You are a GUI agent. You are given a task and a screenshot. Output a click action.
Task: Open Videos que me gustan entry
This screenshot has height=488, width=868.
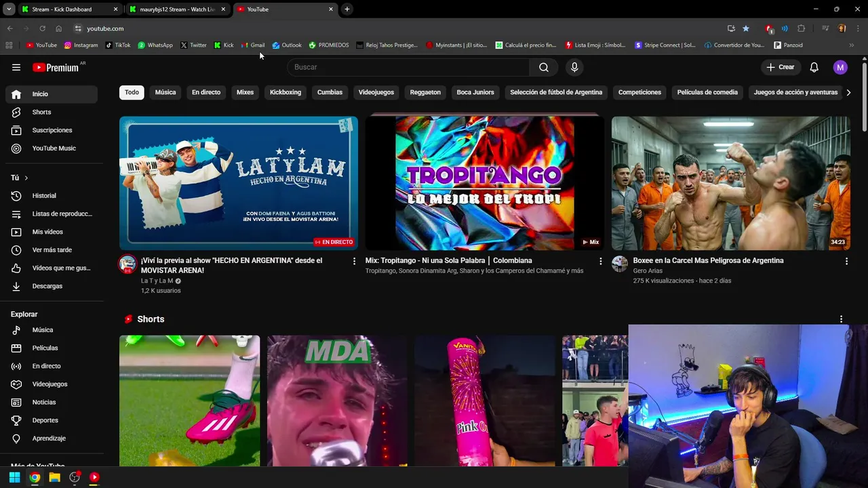52,268
